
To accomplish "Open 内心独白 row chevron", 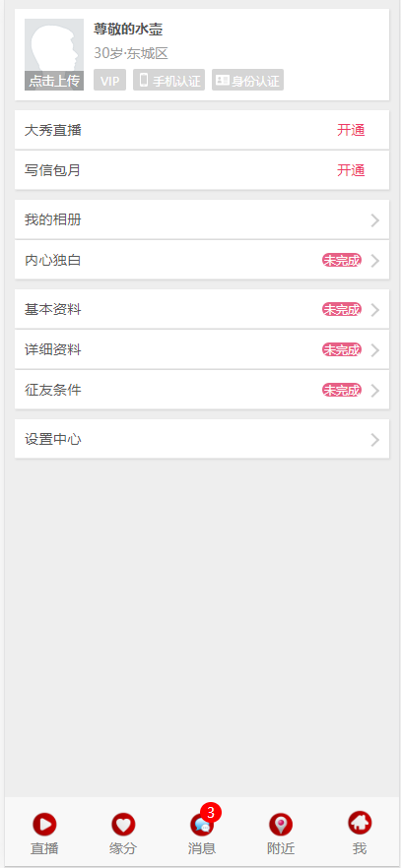I will coord(375,260).
